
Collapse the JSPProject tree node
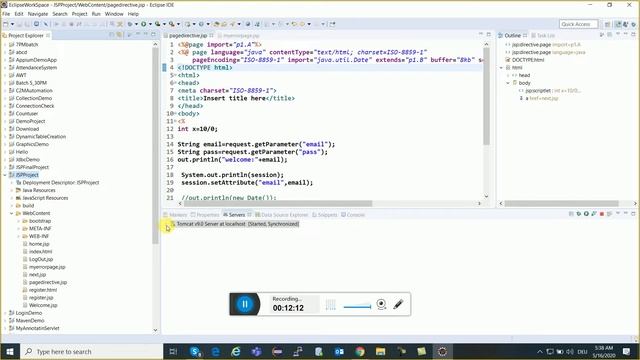(x=5, y=175)
